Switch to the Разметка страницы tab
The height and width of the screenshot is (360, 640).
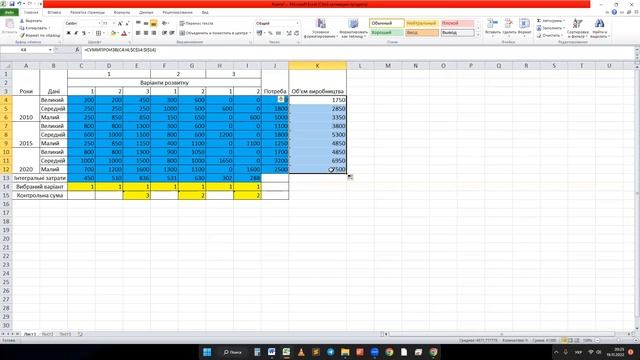click(87, 12)
